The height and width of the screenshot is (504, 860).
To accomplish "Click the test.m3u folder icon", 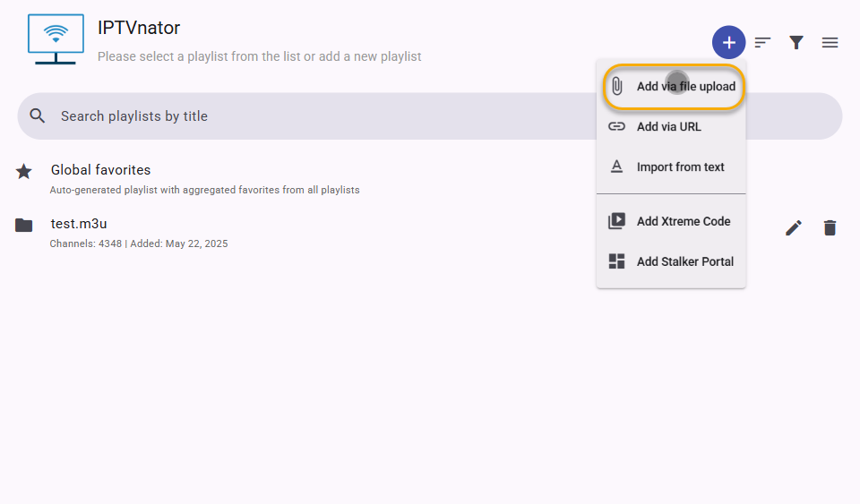I will point(23,226).
